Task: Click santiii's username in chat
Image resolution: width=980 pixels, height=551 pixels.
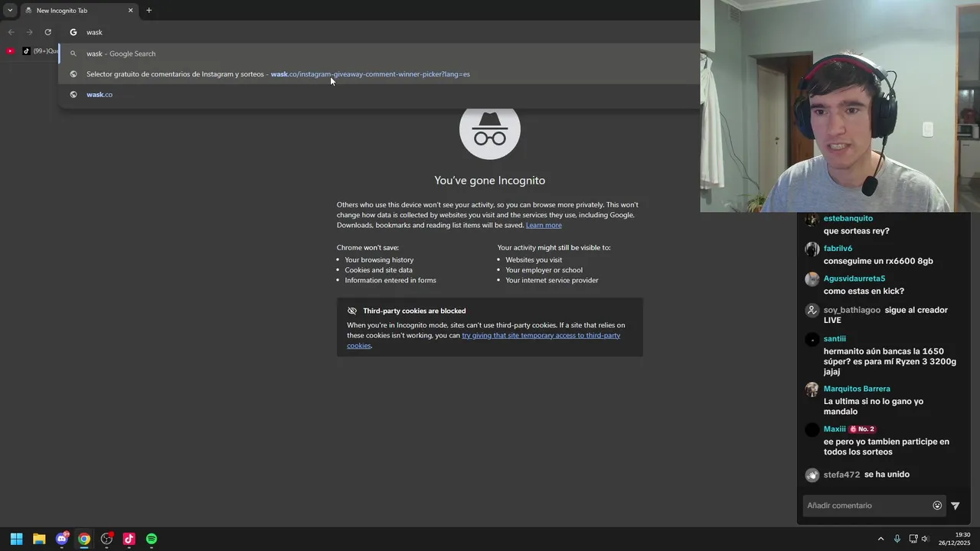Action: point(835,339)
